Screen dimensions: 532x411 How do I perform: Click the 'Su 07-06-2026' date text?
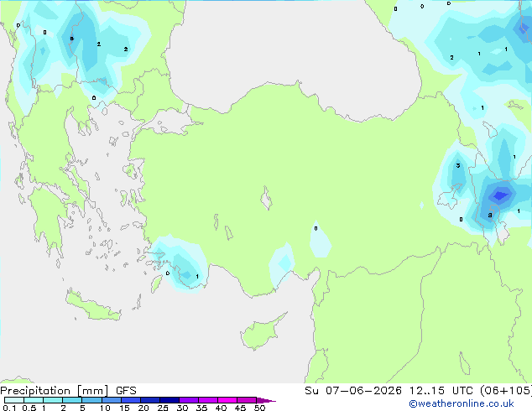(353, 391)
